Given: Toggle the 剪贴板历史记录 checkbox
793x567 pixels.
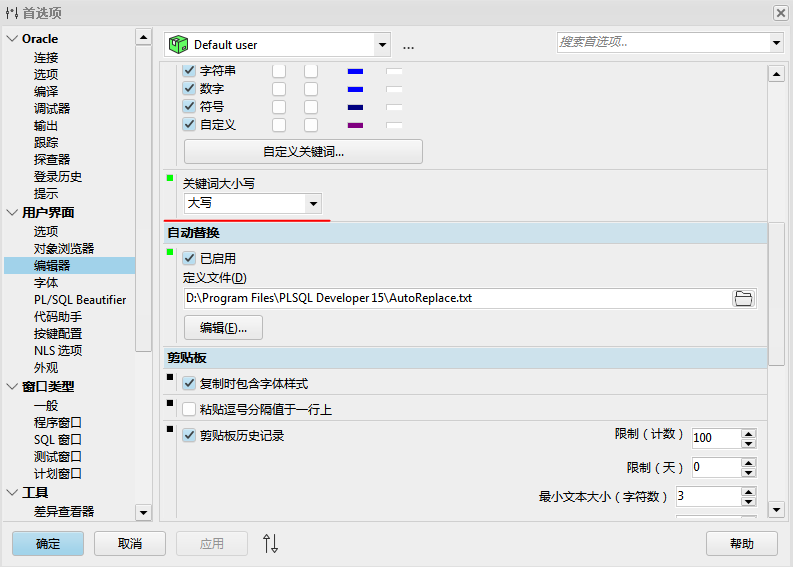Looking at the screenshot, I should tap(190, 435).
